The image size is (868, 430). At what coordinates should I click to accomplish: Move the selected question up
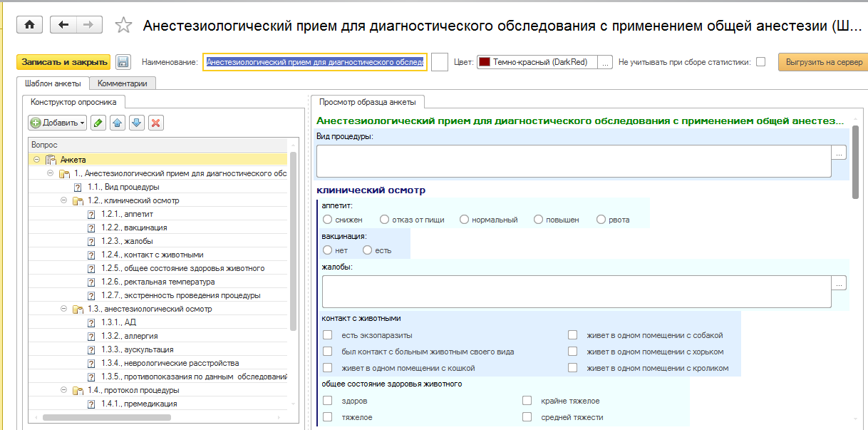[118, 123]
